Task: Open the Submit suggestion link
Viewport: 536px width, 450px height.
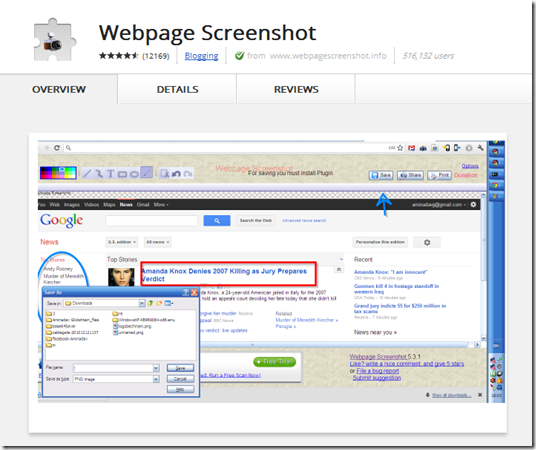Action: (x=377, y=378)
